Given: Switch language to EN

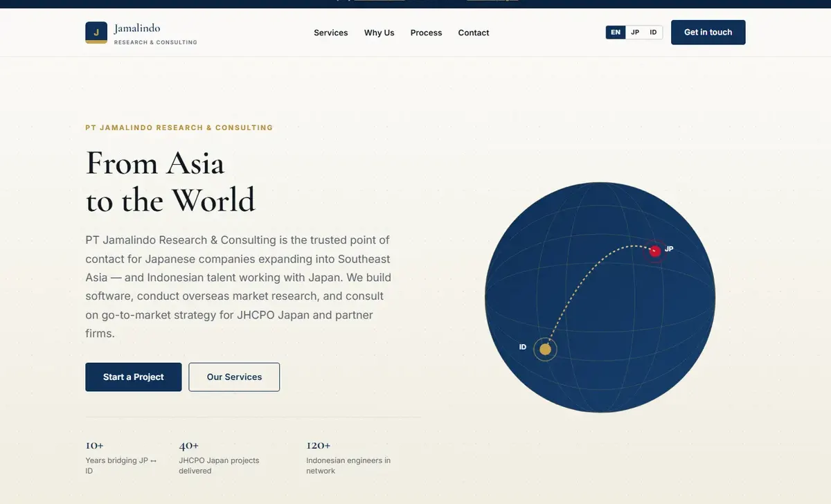Looking at the screenshot, I should tap(616, 33).
